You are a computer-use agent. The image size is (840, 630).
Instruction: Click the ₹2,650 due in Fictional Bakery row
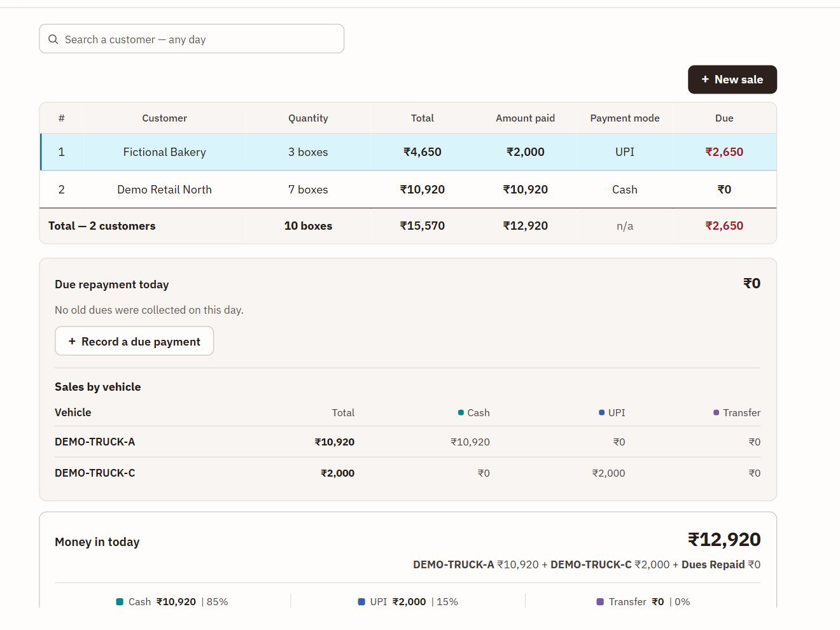pyautogui.click(x=724, y=152)
